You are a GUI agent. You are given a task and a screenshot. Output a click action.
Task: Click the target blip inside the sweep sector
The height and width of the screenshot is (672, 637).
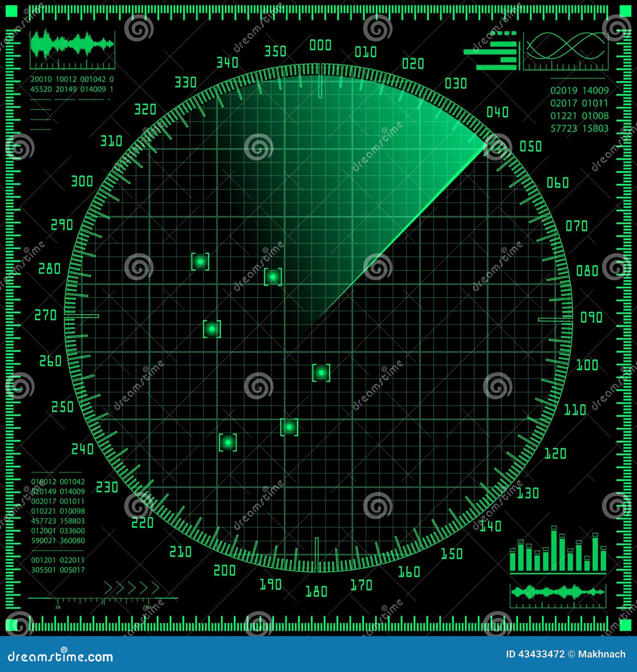pyautogui.click(x=274, y=275)
